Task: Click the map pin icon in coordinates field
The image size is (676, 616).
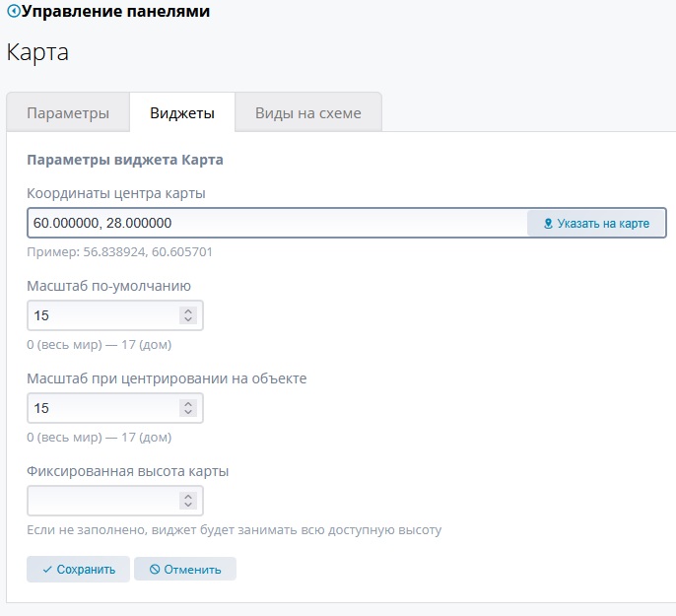Action: 549,224
